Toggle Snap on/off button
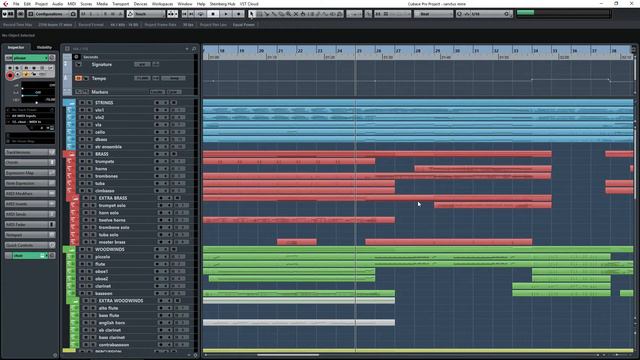This screenshot has width=640, height=360. tap(378, 14)
